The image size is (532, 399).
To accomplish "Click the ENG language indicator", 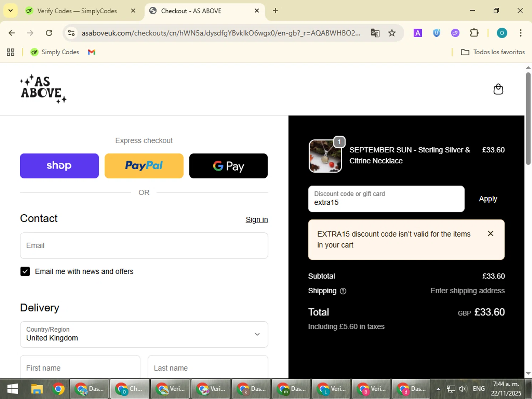I will click(479, 389).
